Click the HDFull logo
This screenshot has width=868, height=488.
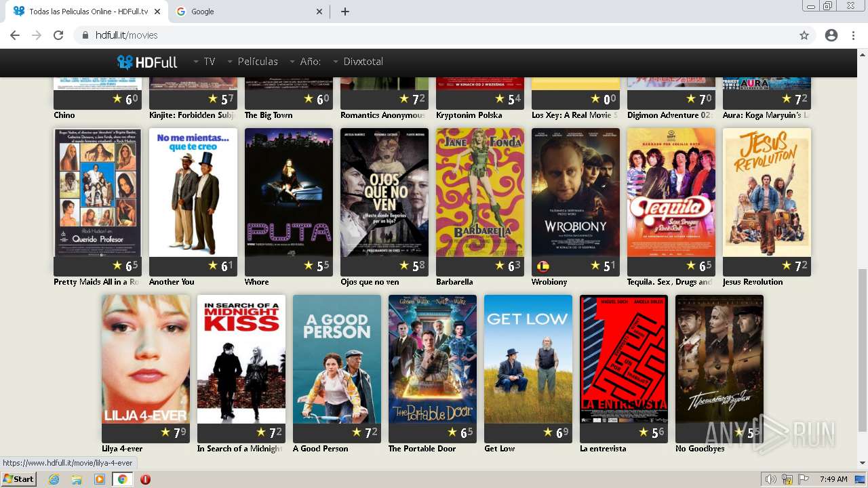(x=146, y=62)
